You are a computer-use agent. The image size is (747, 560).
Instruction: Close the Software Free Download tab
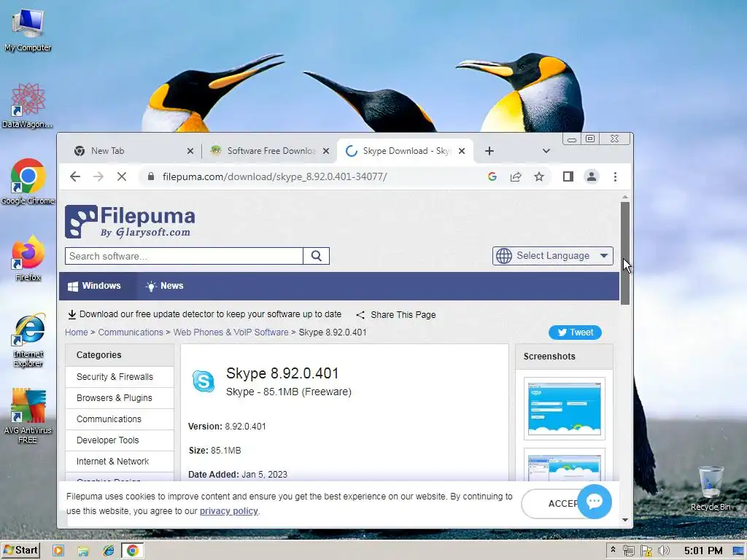pos(326,151)
